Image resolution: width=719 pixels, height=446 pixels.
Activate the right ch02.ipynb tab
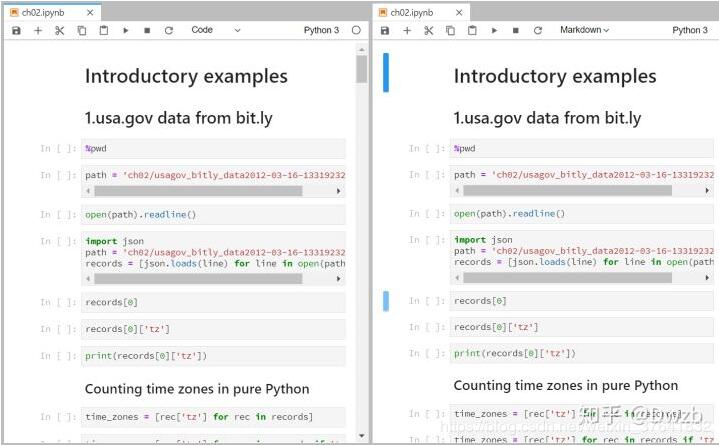click(416, 12)
